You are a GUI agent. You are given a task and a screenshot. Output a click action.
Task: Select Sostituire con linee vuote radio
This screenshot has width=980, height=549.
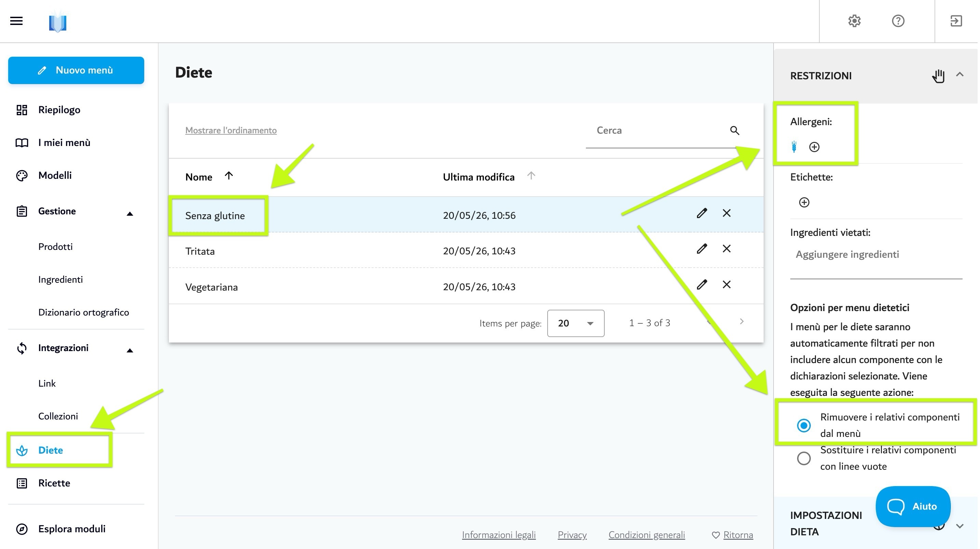click(x=804, y=458)
